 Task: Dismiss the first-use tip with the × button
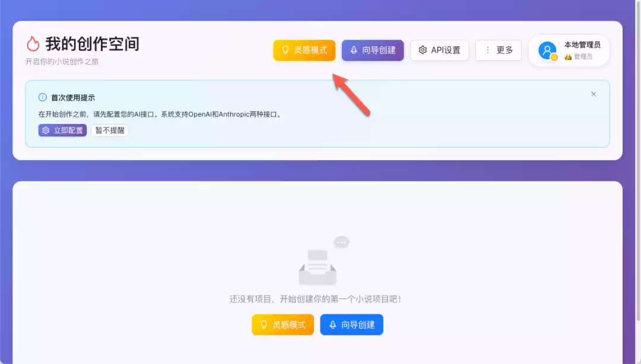point(594,94)
